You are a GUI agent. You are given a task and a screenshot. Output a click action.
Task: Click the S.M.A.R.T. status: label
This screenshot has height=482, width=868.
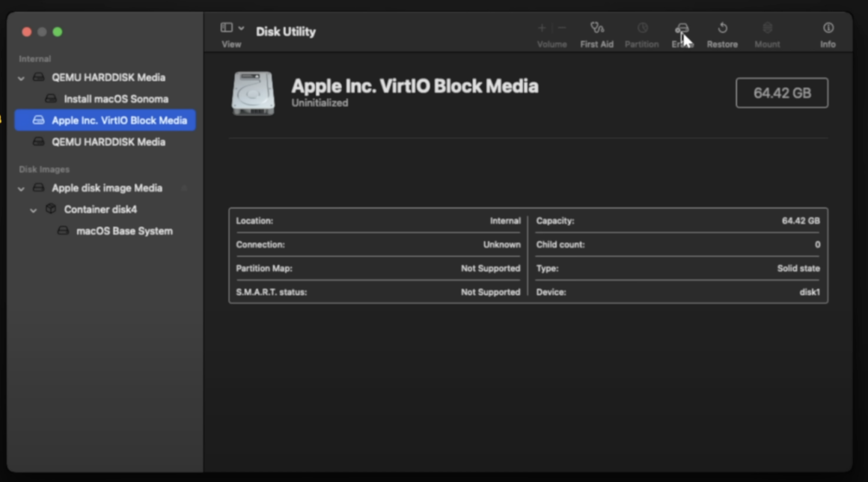pos(271,292)
